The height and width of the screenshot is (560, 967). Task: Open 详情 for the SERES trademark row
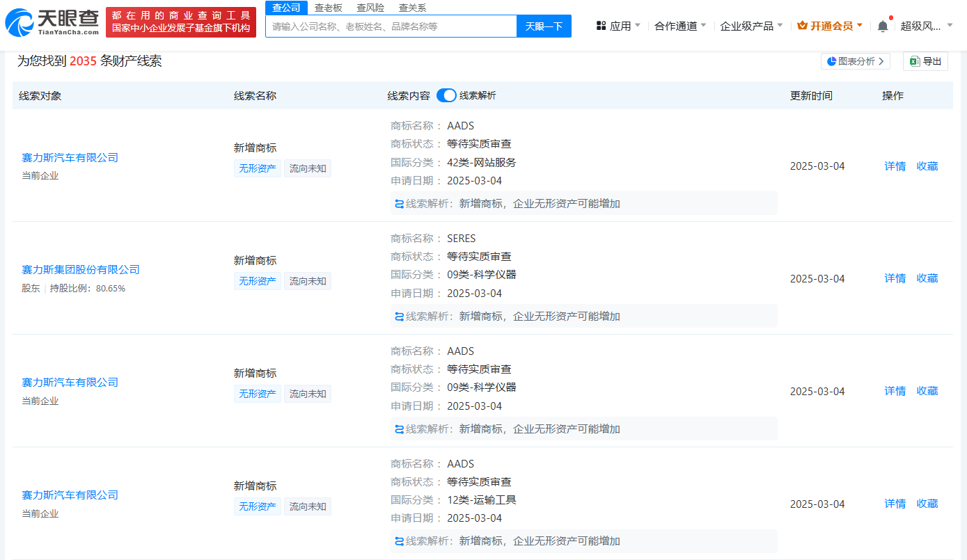pyautogui.click(x=895, y=278)
